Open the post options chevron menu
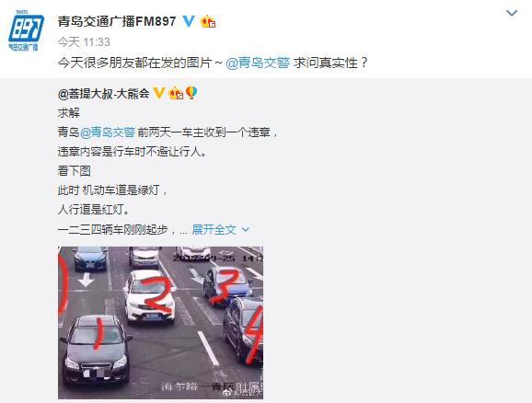This screenshot has width=532, height=403. click(512, 13)
